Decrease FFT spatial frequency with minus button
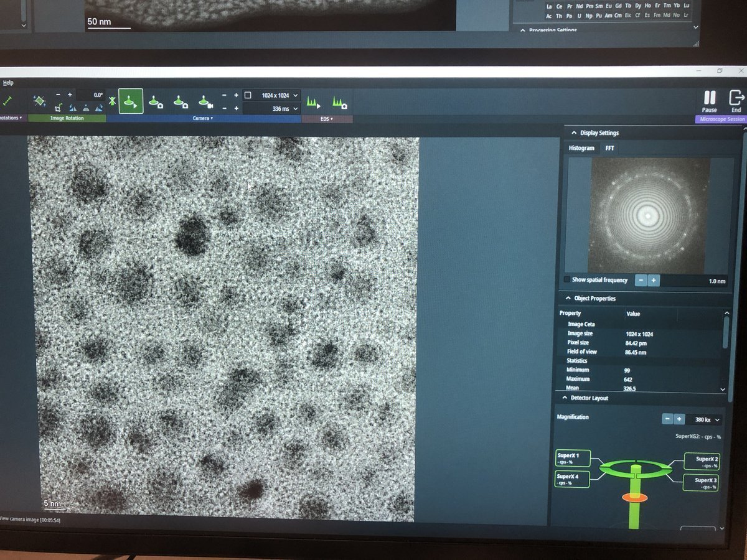Viewport: 747px width, 560px height. point(641,281)
